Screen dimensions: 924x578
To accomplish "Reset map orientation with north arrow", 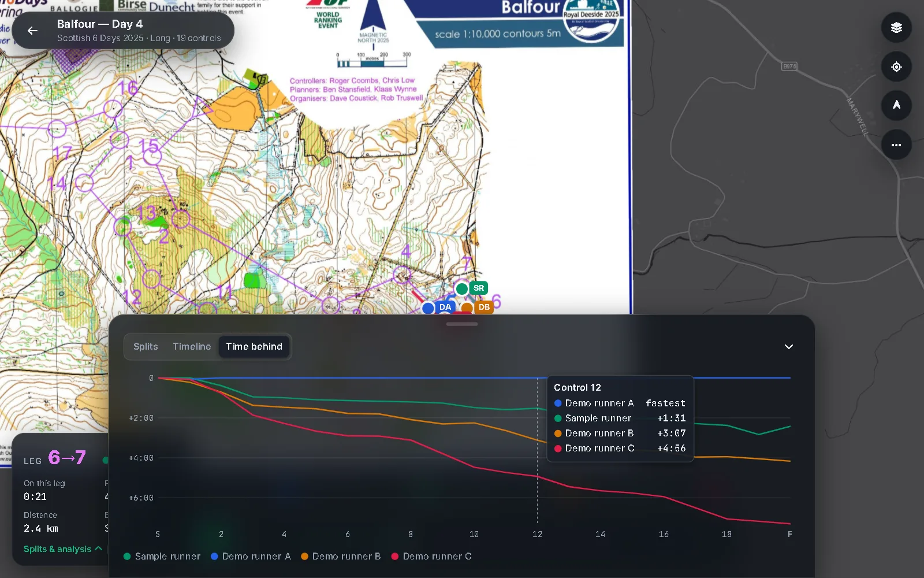I will coord(896,105).
